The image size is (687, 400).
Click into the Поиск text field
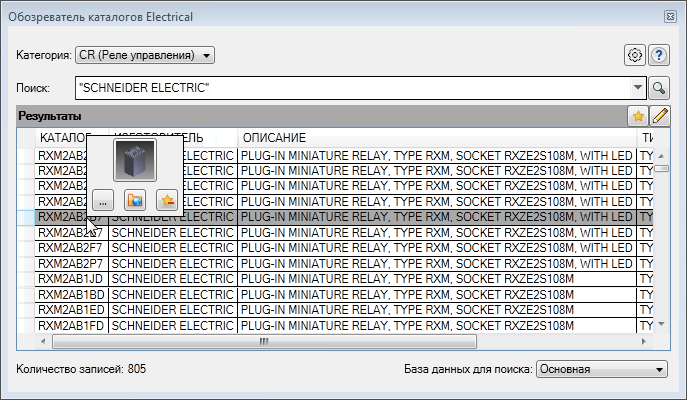coord(353,88)
